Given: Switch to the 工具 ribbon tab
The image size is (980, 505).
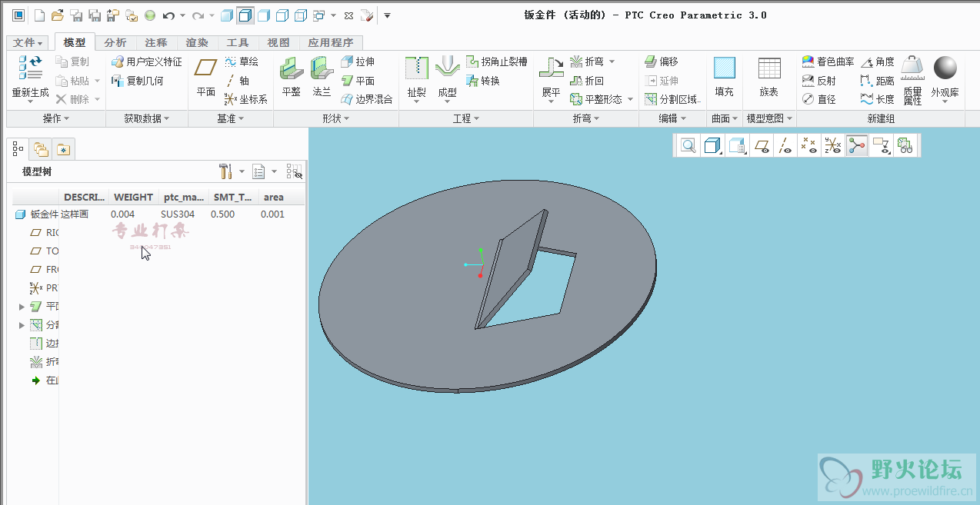Looking at the screenshot, I should 238,42.
